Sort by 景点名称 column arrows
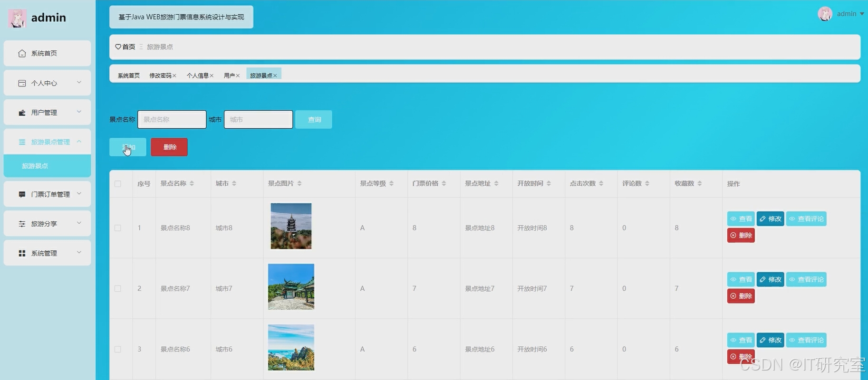Image resolution: width=868 pixels, height=380 pixels. click(192, 183)
